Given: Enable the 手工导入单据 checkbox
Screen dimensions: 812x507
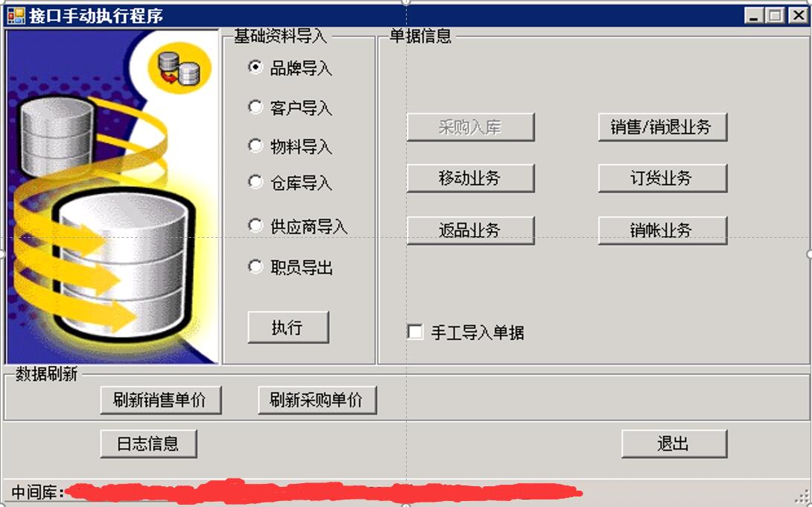Looking at the screenshot, I should [416, 332].
